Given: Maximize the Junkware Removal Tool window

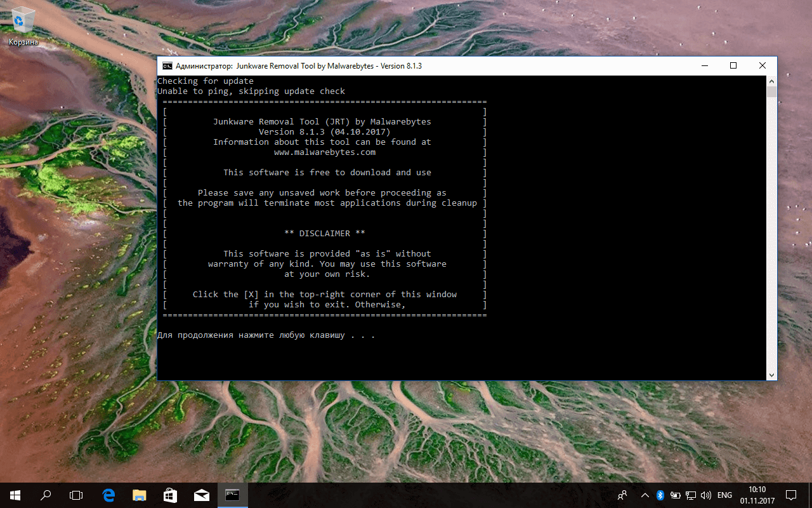Looking at the screenshot, I should (x=733, y=66).
